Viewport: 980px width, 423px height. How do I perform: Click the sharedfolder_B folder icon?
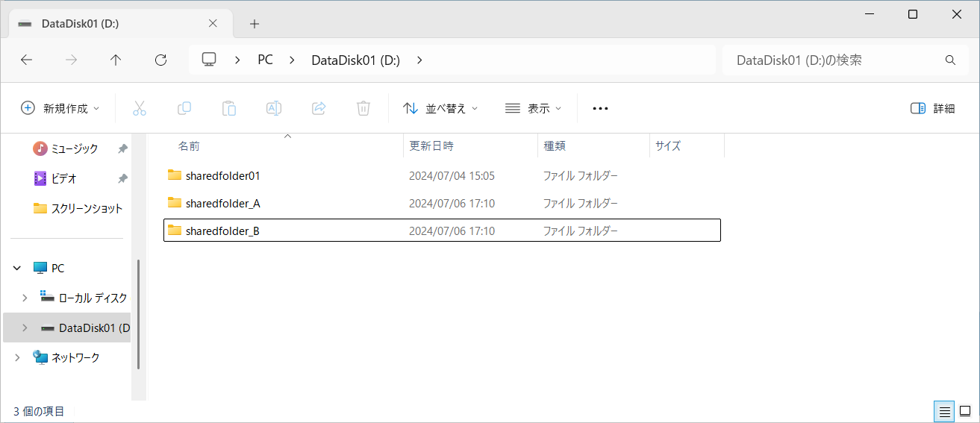click(x=175, y=230)
